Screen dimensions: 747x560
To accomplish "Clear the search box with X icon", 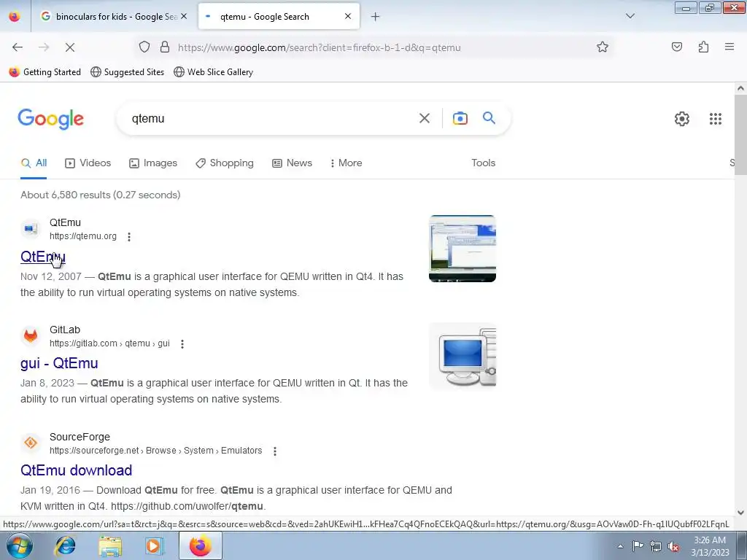I will pyautogui.click(x=424, y=118).
